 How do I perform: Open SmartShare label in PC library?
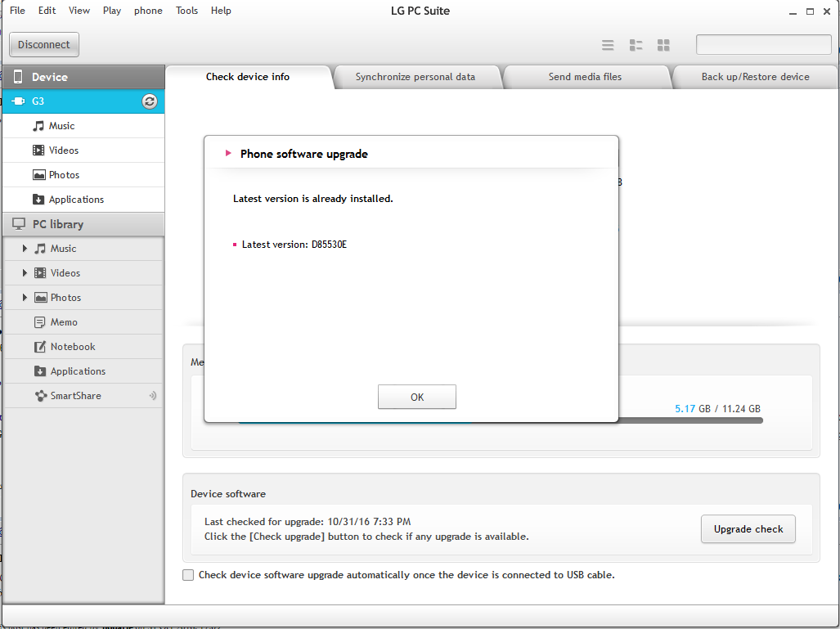tap(75, 396)
